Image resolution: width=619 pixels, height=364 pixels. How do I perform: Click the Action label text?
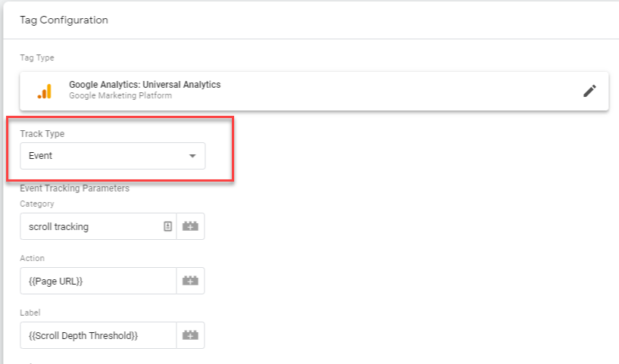(x=33, y=258)
